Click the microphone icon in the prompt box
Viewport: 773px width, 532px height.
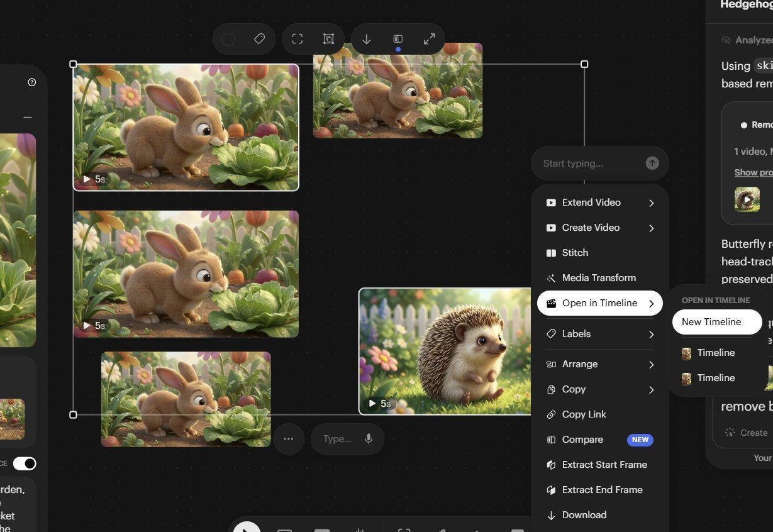369,439
